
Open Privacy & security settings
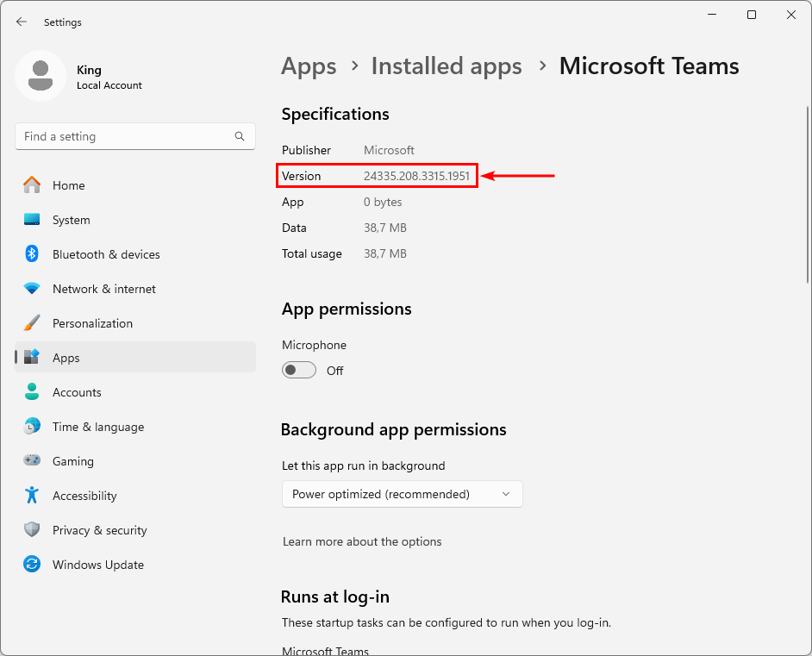99,530
